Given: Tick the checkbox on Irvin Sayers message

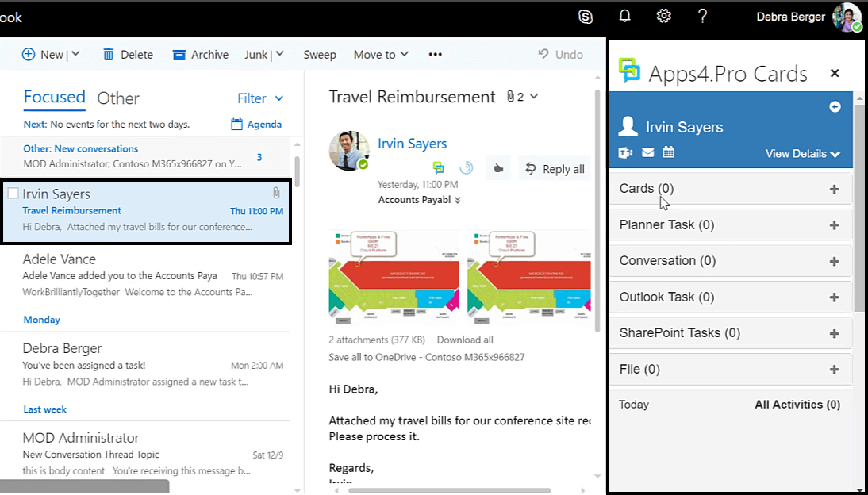Looking at the screenshot, I should pos(13,194).
